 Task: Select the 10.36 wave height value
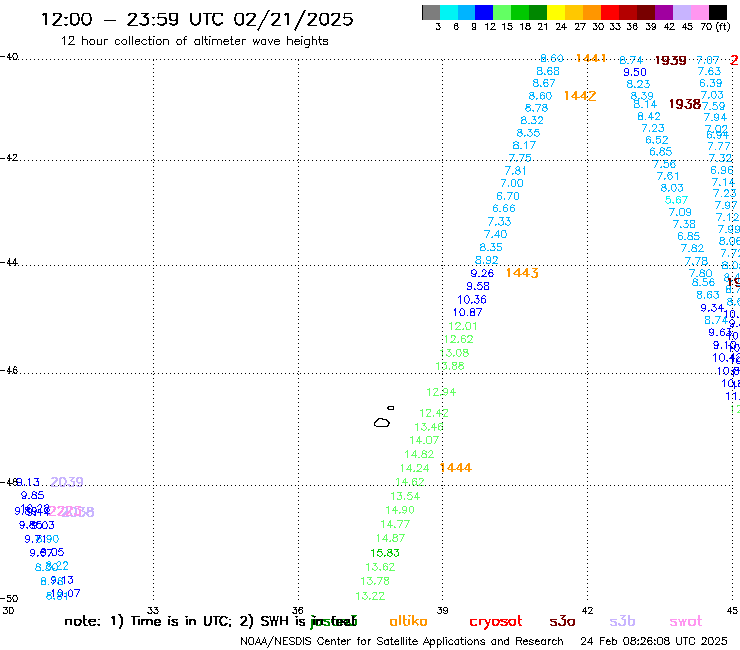[x=471, y=300]
